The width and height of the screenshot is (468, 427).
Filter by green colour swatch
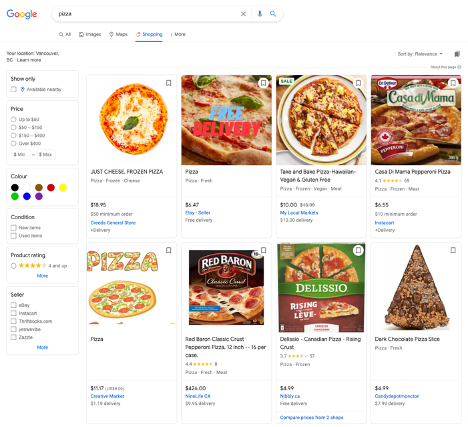point(15,196)
